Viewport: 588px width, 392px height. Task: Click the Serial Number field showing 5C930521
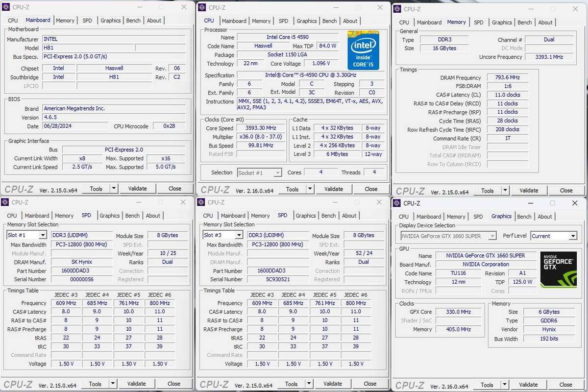point(278,279)
